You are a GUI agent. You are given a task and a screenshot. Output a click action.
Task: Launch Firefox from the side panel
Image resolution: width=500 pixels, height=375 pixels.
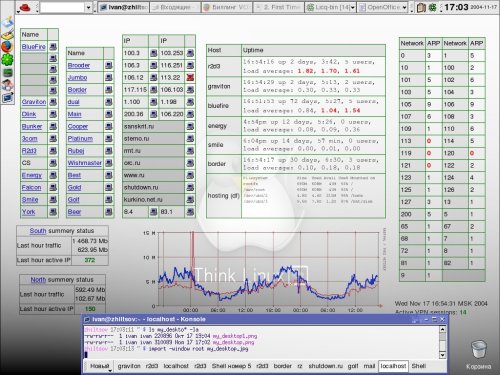[x=7, y=47]
